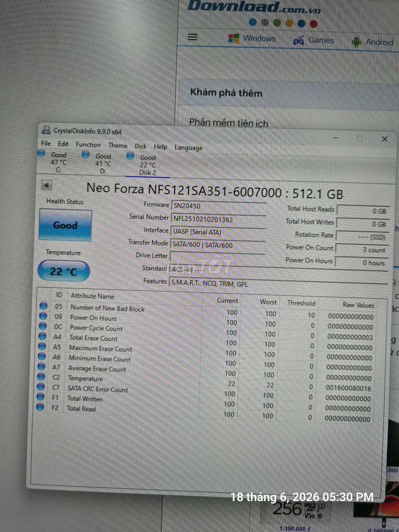Click the Current column header
The width and height of the screenshot is (399, 532).
228,301
